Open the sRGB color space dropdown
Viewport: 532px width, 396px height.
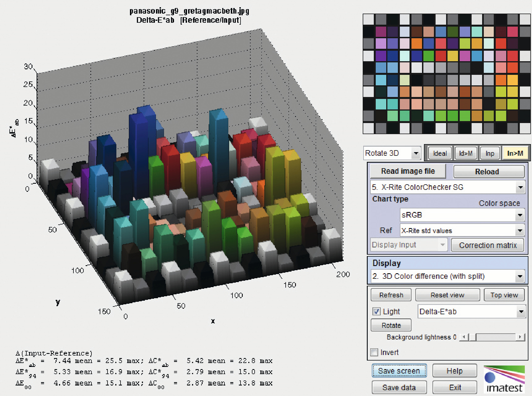(x=462, y=215)
